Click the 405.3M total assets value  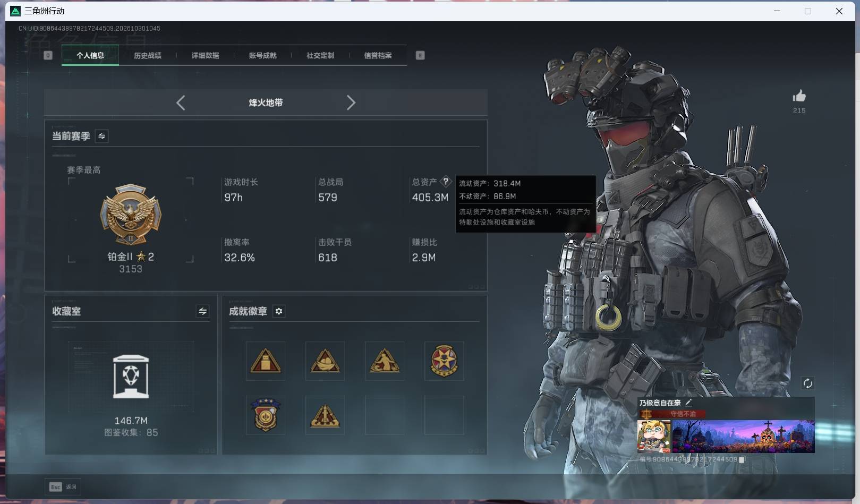(x=430, y=198)
